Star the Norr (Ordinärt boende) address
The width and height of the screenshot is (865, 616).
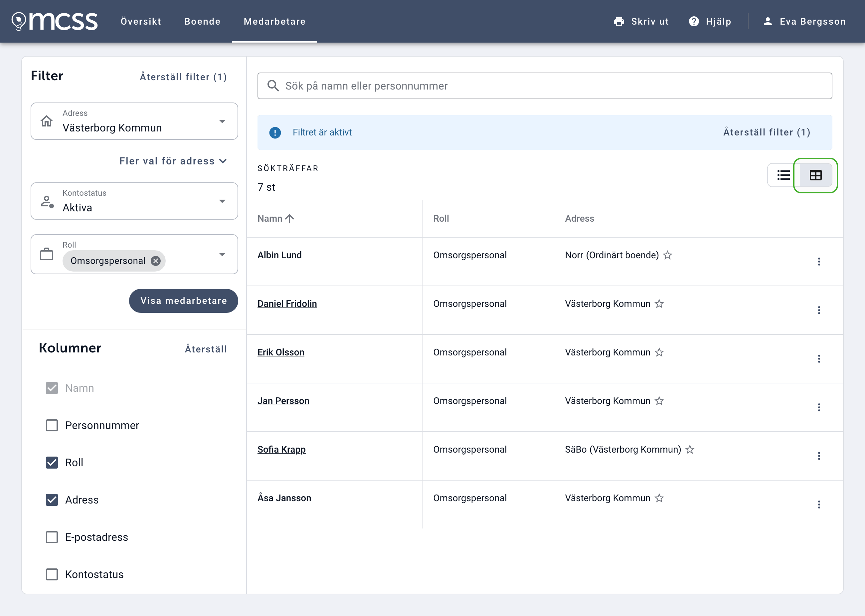(x=667, y=255)
